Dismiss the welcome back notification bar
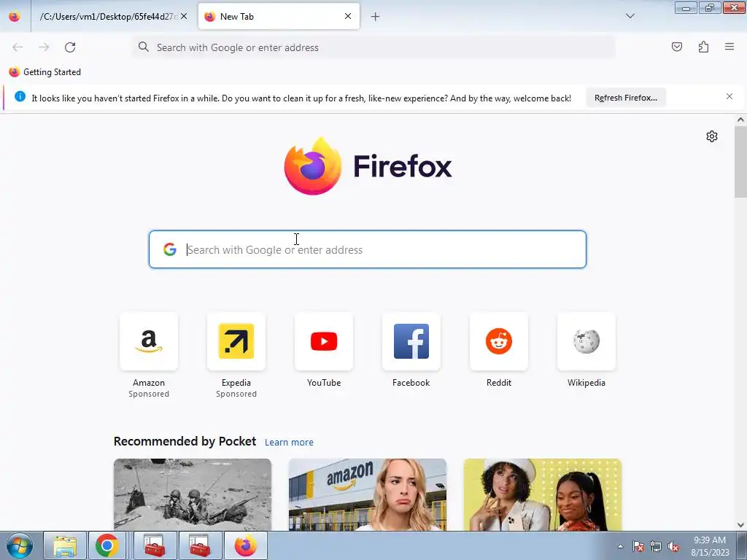747x560 pixels. click(729, 97)
